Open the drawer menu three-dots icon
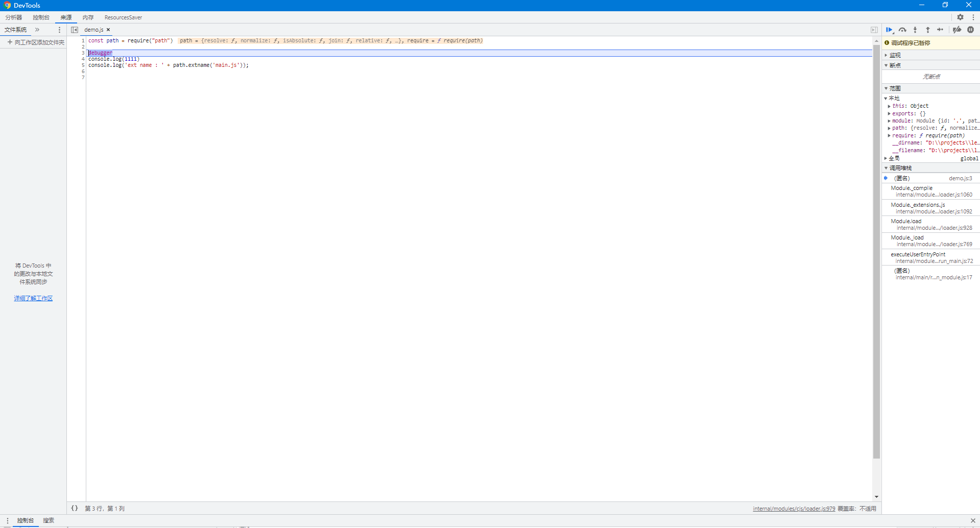 tap(7, 520)
